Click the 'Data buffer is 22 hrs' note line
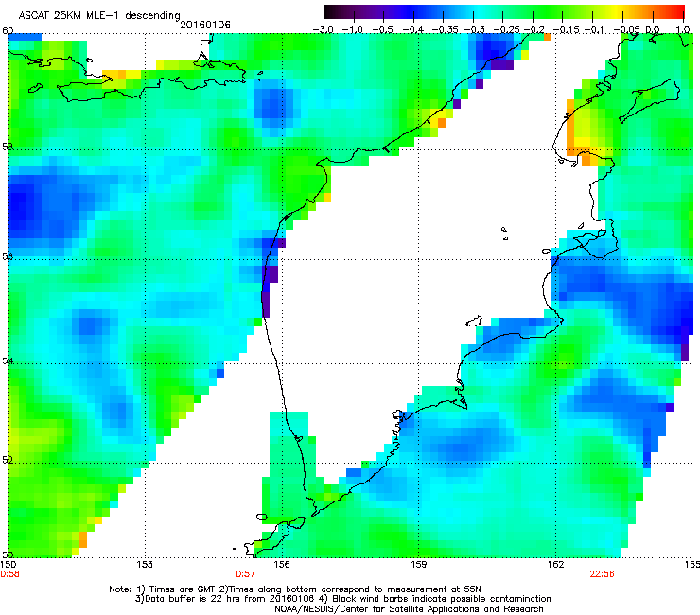This screenshot has height=615, width=700. click(342, 599)
